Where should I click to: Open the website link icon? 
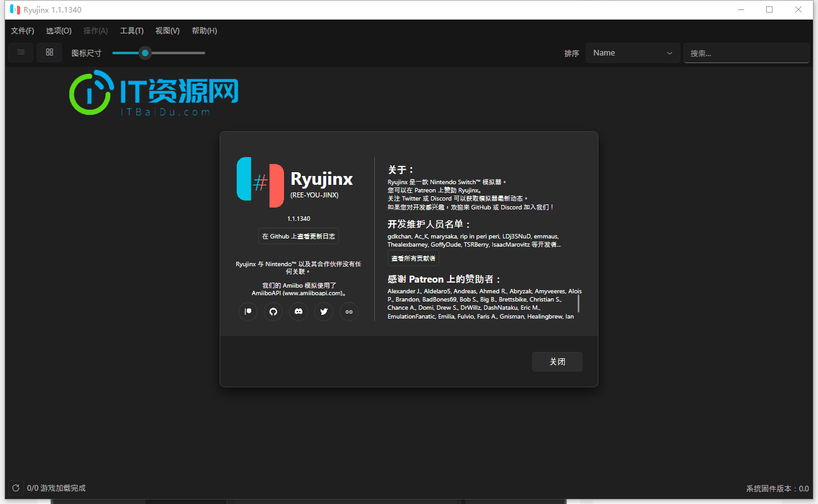point(349,312)
